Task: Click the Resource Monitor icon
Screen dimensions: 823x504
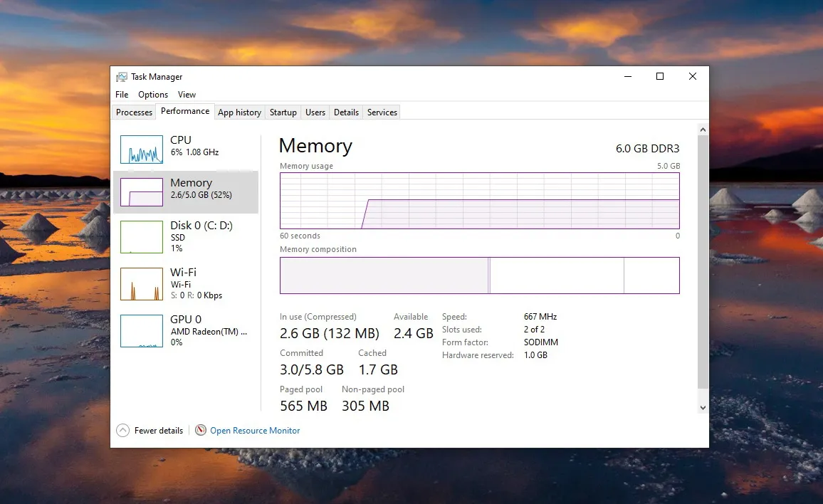Action: point(201,431)
